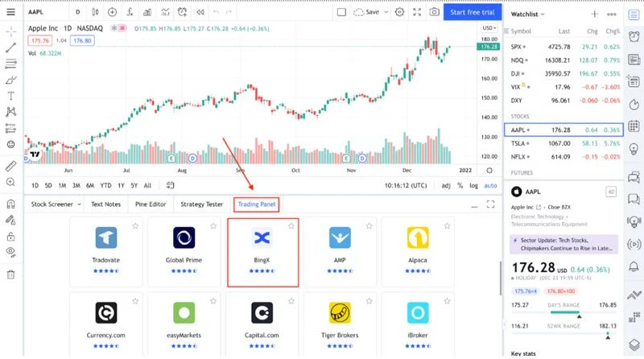
Task: Open the Pine Editor tab
Action: (151, 204)
